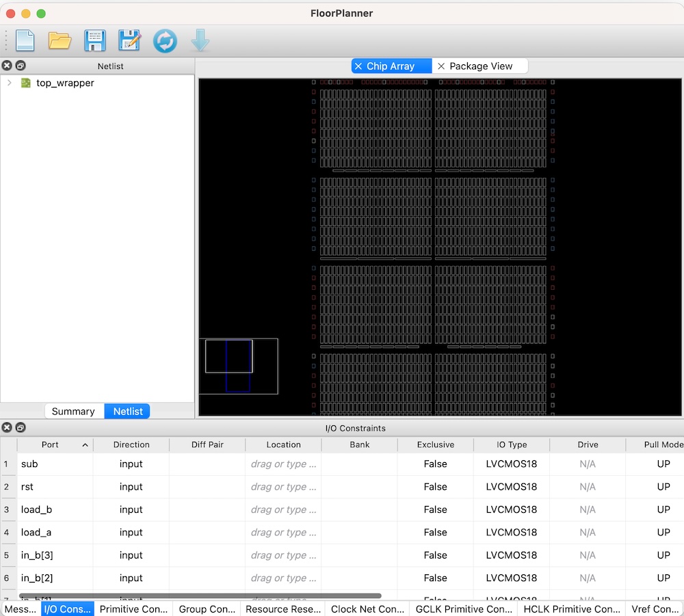This screenshot has width=684, height=616.
Task: Float the Netlist panel using the undock icon
Action: 21,66
